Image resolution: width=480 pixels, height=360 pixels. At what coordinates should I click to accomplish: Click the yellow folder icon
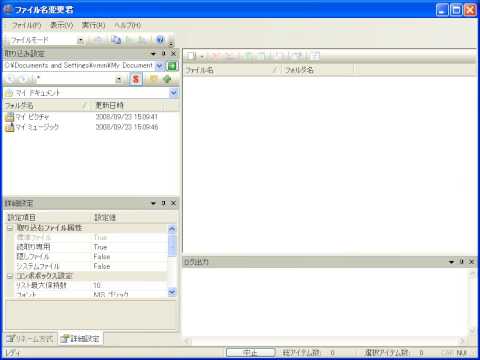(x=153, y=79)
